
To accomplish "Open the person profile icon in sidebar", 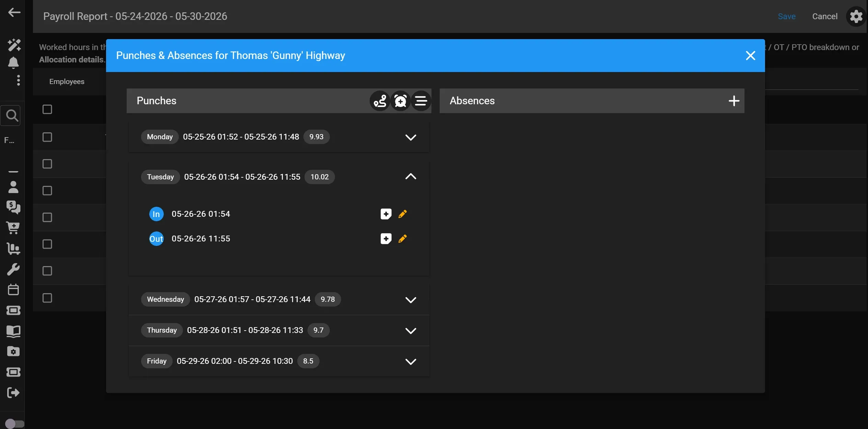I will [x=13, y=187].
